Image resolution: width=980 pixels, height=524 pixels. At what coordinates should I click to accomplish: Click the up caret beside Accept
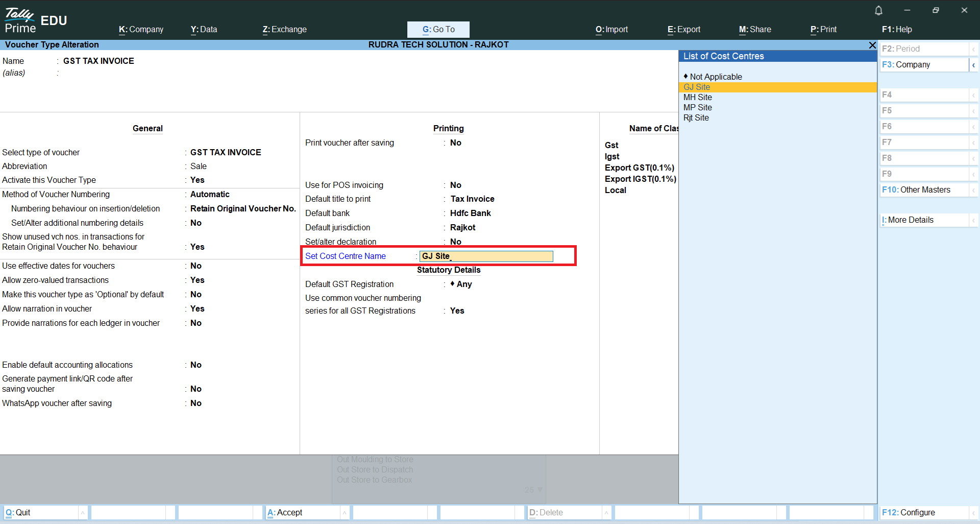(x=345, y=513)
